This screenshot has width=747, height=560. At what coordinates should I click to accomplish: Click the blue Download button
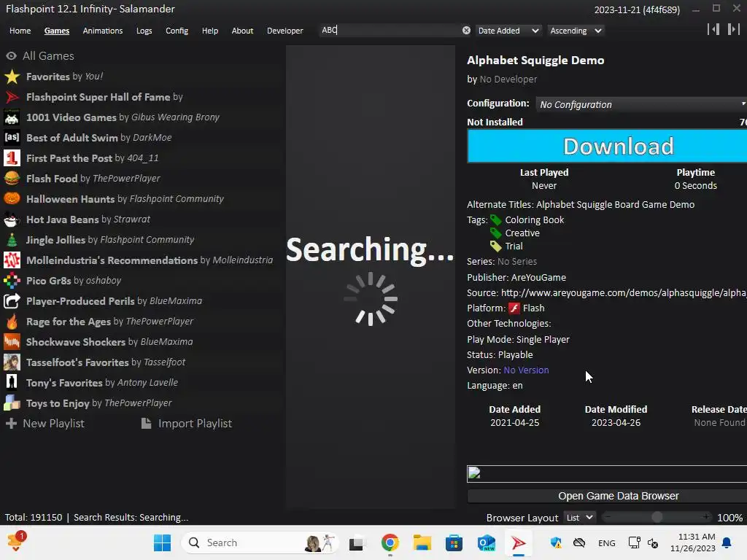pyautogui.click(x=607, y=146)
